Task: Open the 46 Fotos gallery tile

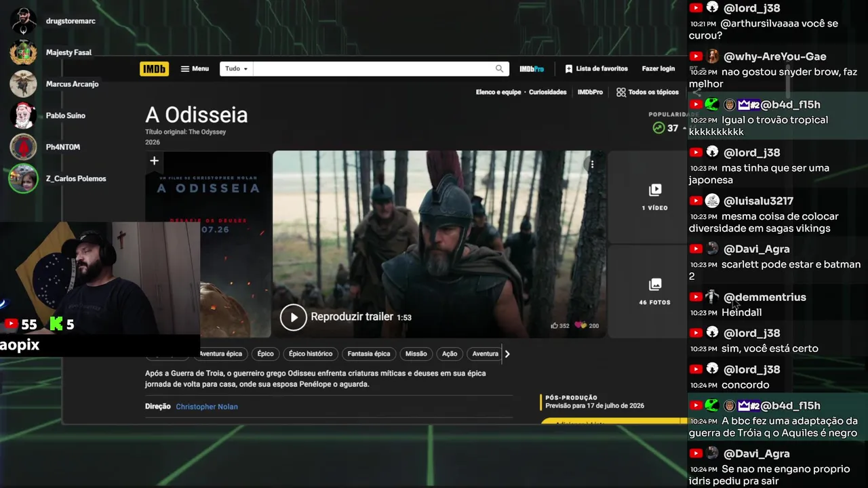Action: [x=654, y=291]
